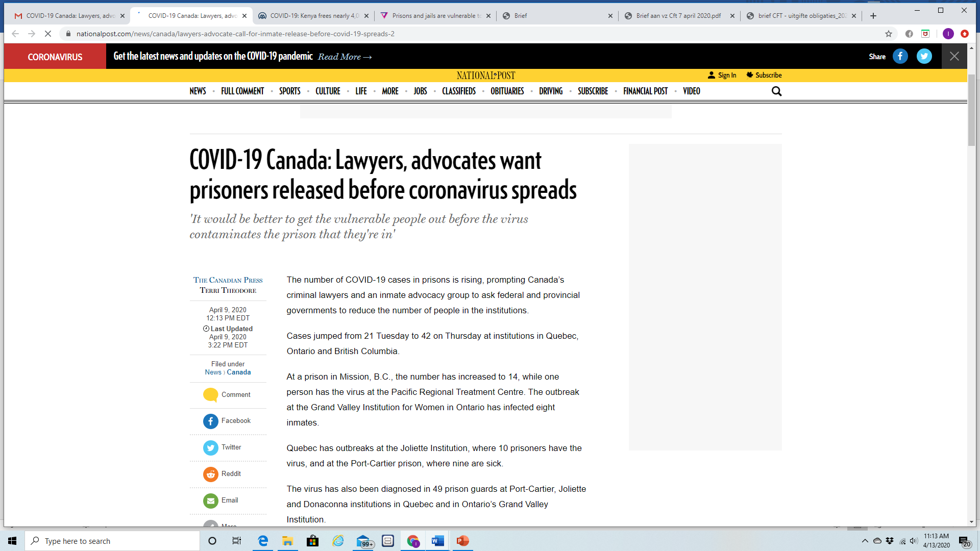Go back to previous page

pos(15,34)
